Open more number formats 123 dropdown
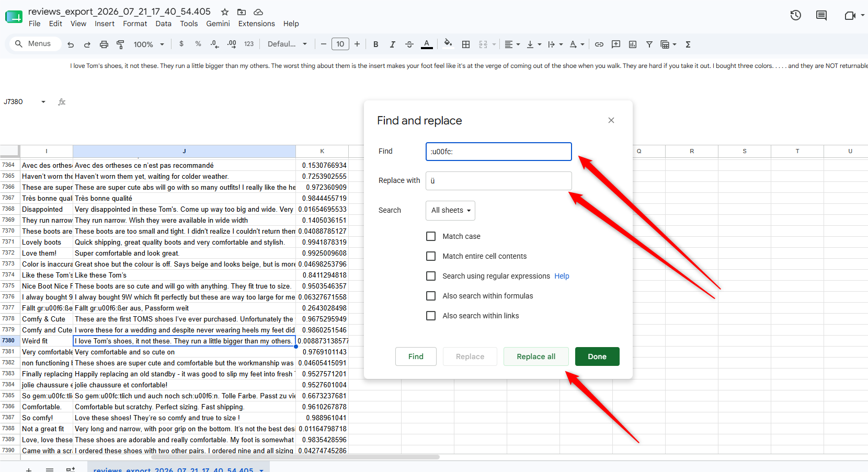 249,44
